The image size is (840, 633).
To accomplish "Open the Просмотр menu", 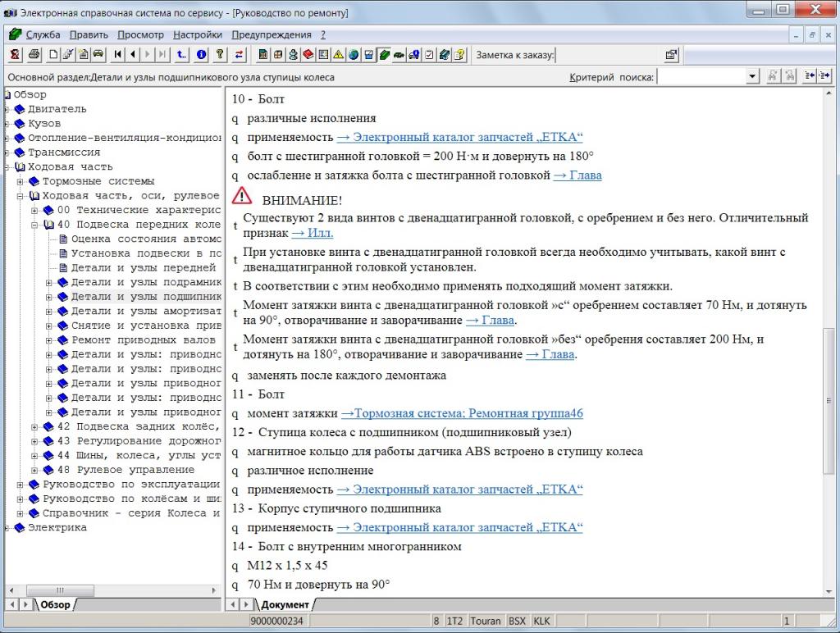I will (140, 34).
